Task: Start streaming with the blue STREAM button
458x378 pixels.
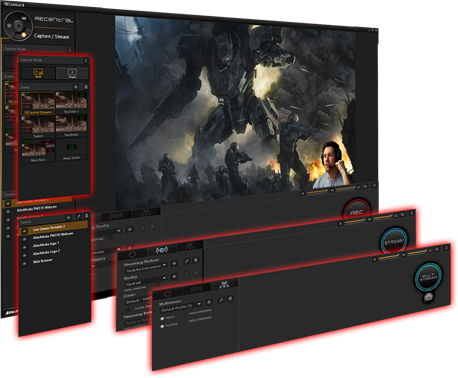Action: [x=394, y=242]
